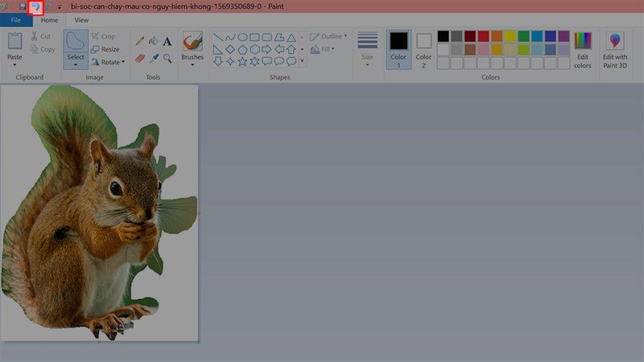Select the Pencil tool
This screenshot has width=644, height=362.
140,39
